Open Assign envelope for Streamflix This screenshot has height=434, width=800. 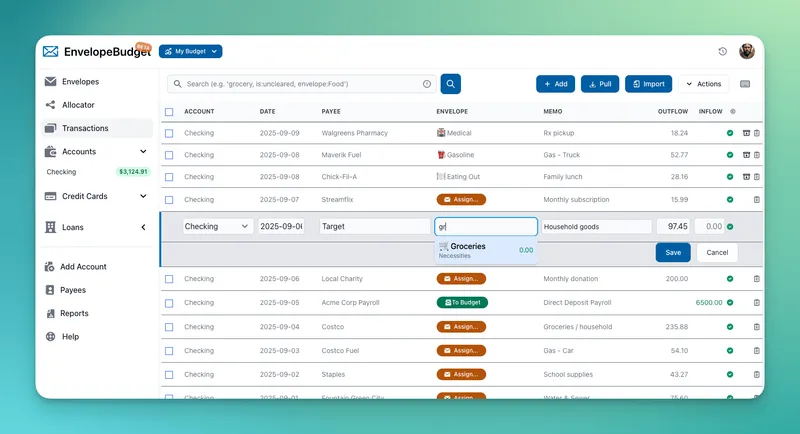click(461, 200)
